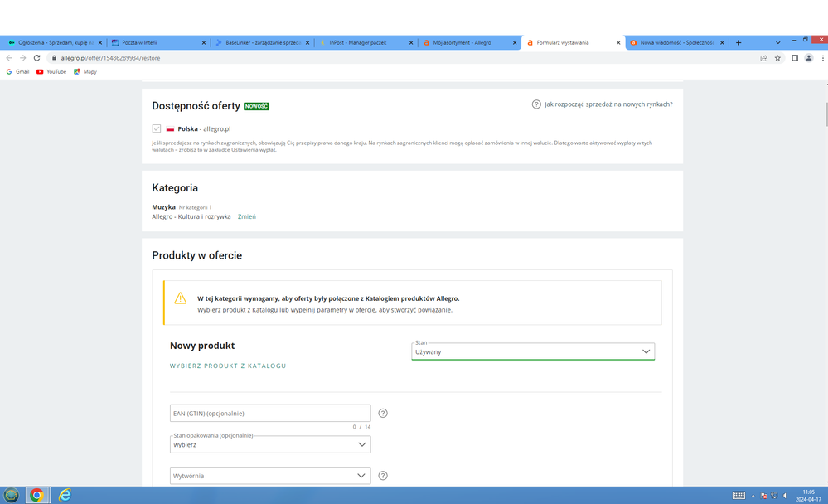This screenshot has height=504, width=828.
Task: Open the Windows Start button
Action: coord(11,495)
